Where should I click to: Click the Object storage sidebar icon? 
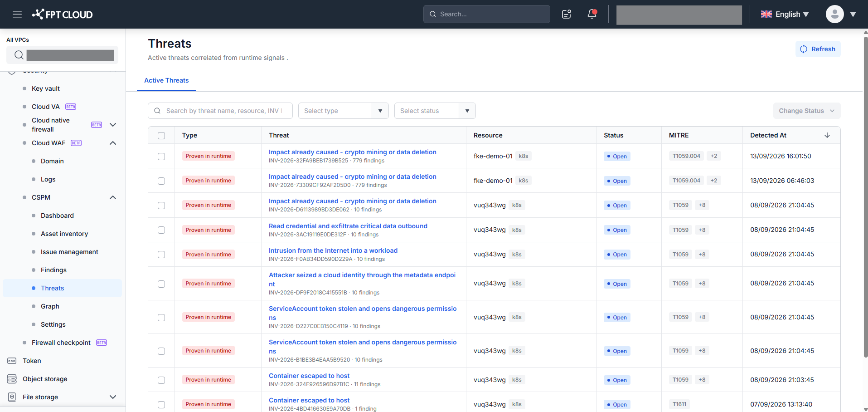point(12,379)
